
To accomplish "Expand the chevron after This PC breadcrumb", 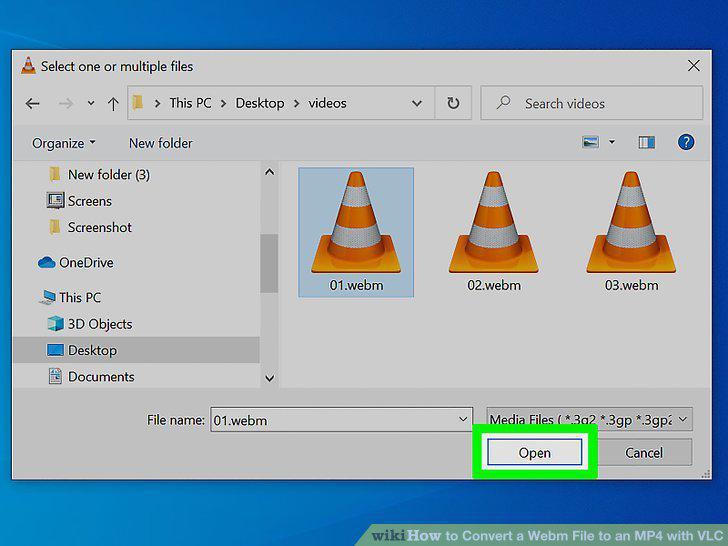I will 223,103.
